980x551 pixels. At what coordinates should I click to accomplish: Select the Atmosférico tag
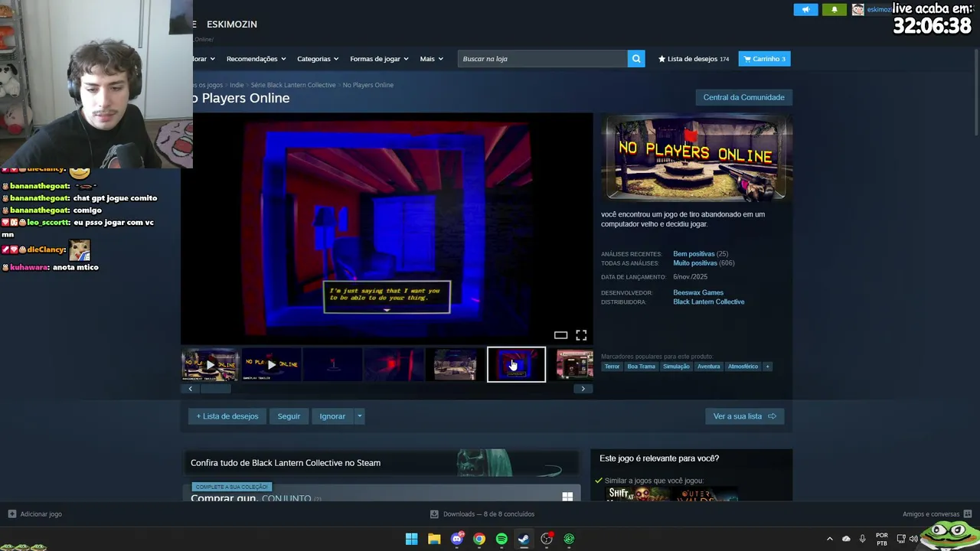tap(743, 367)
